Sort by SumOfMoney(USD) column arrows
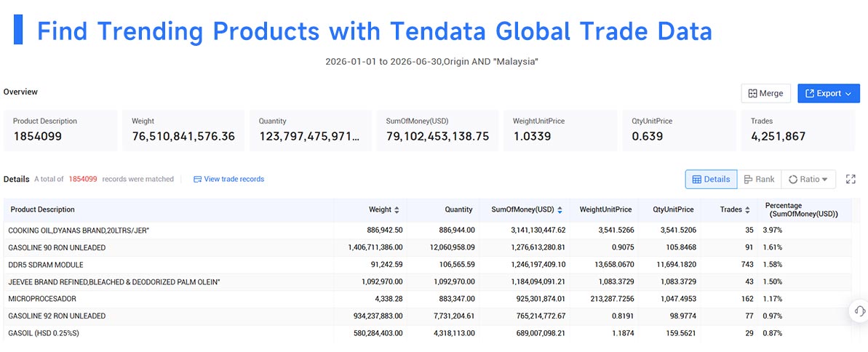The image size is (868, 352). coord(560,210)
